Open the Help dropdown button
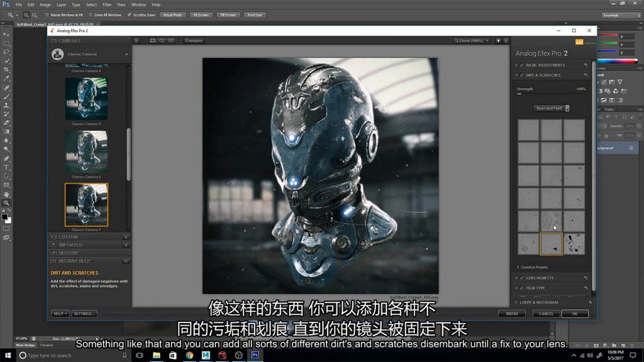The width and height of the screenshot is (644, 362). (x=60, y=314)
